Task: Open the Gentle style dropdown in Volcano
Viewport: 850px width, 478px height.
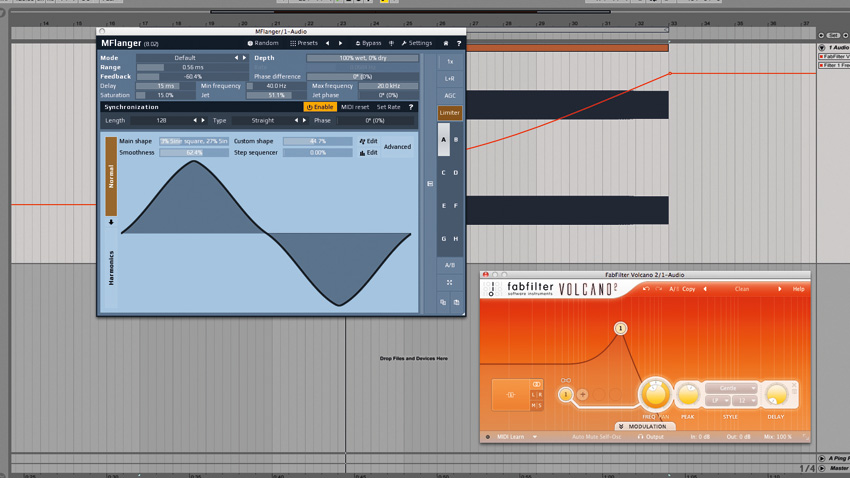Action: pyautogui.click(x=731, y=388)
